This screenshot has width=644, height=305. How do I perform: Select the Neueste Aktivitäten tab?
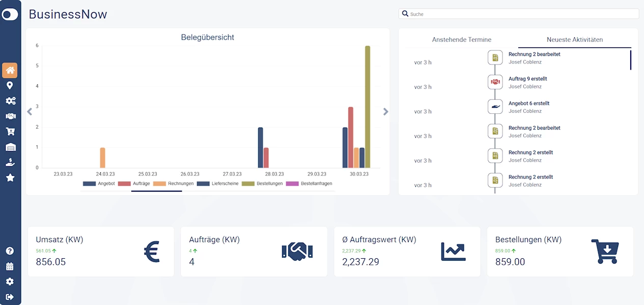coord(574,40)
